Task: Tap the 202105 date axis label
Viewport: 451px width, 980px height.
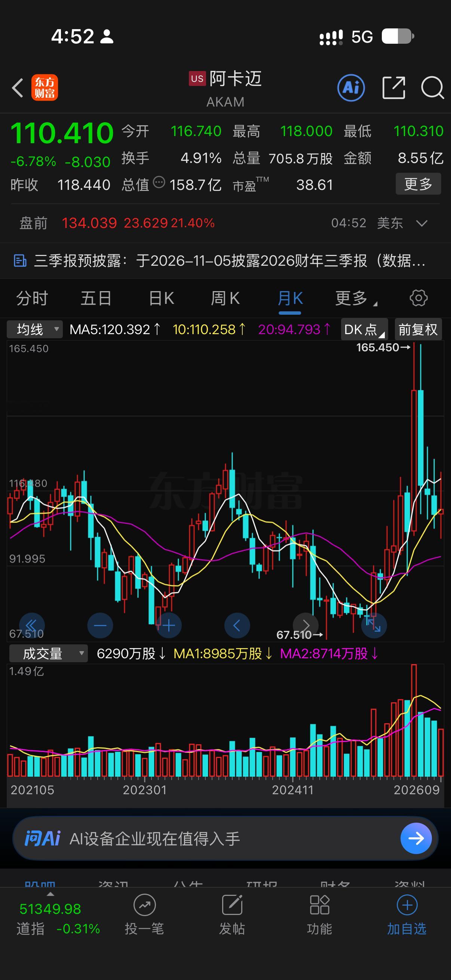Action: click(x=33, y=790)
